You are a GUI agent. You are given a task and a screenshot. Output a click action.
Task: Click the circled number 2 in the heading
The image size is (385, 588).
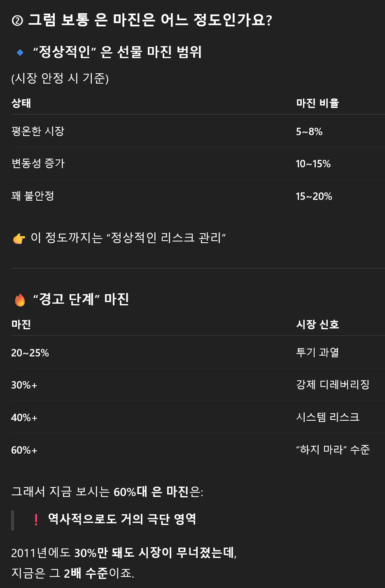[17, 20]
